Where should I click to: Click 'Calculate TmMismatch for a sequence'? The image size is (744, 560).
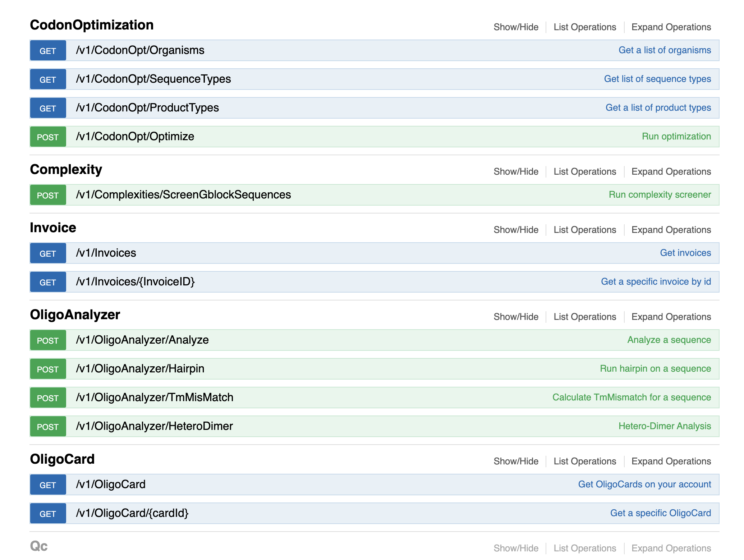pos(632,397)
